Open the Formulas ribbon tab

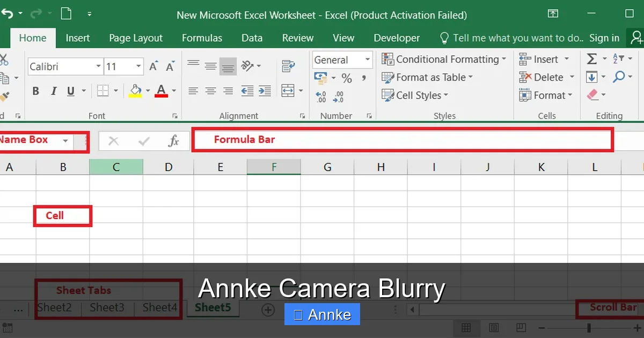coord(202,38)
